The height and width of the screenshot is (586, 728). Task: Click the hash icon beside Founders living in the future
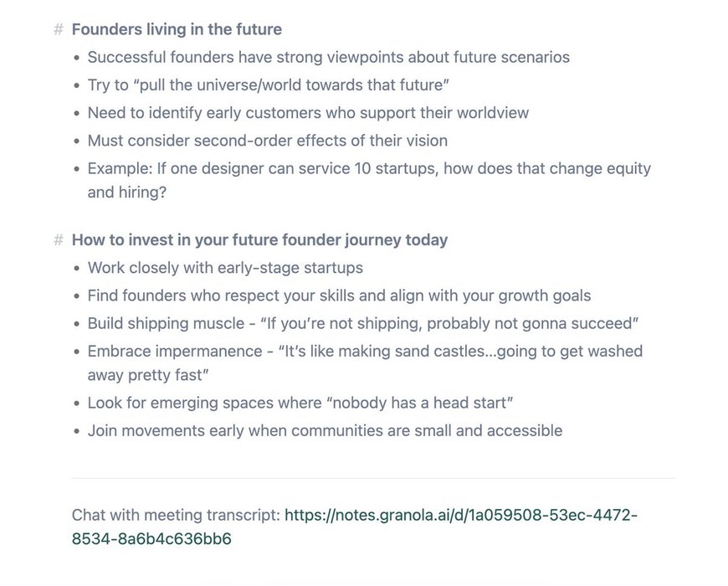(x=58, y=29)
